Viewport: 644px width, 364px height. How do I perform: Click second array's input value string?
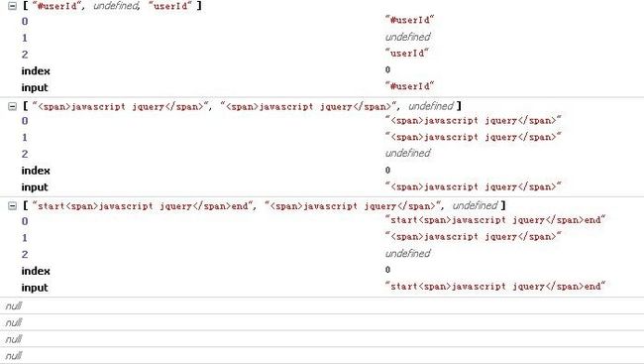(x=474, y=186)
